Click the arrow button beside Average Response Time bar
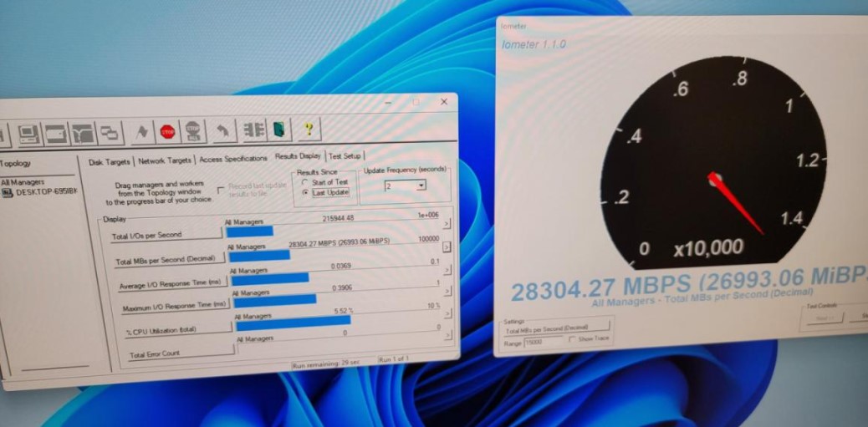The image size is (868, 427). (448, 270)
